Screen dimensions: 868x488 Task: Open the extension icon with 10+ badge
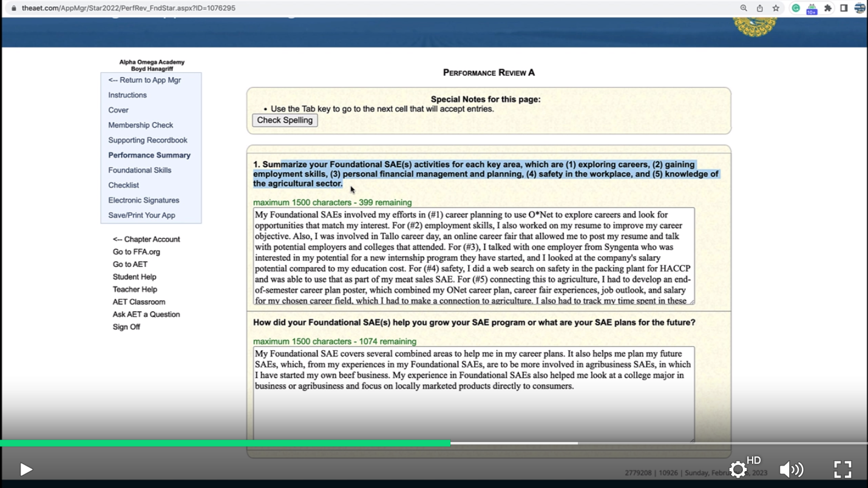click(812, 8)
